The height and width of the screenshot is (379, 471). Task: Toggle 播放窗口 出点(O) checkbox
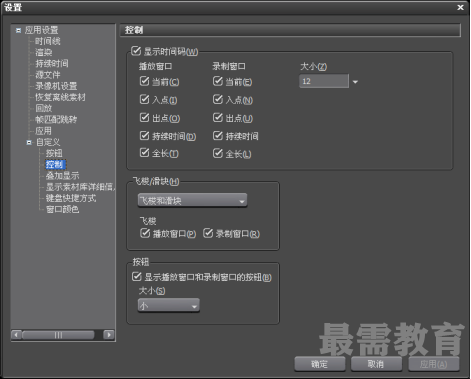144,117
